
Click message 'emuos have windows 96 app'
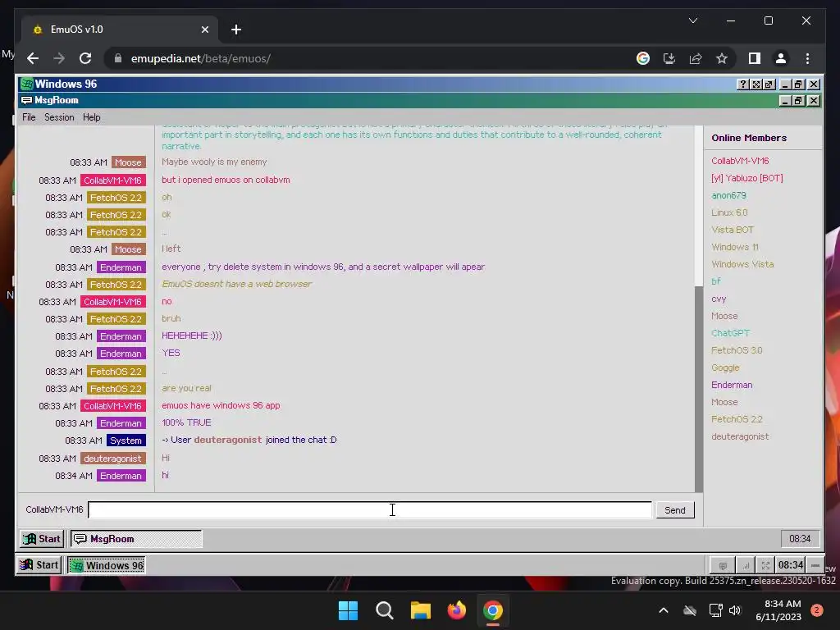(221, 405)
